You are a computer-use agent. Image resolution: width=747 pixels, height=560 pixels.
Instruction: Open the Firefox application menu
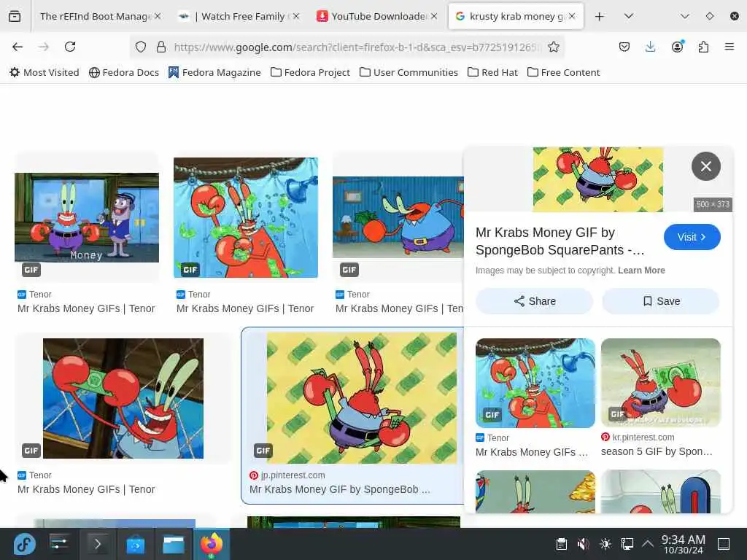729,47
